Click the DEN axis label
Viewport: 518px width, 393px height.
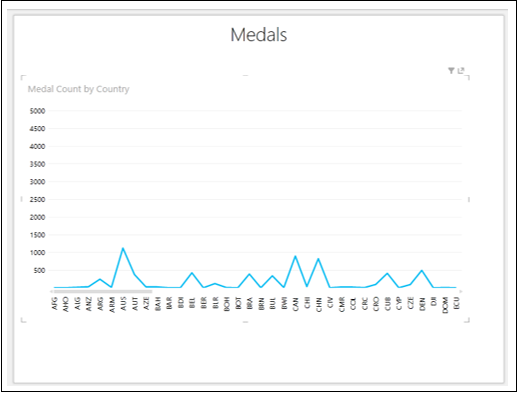(422, 304)
